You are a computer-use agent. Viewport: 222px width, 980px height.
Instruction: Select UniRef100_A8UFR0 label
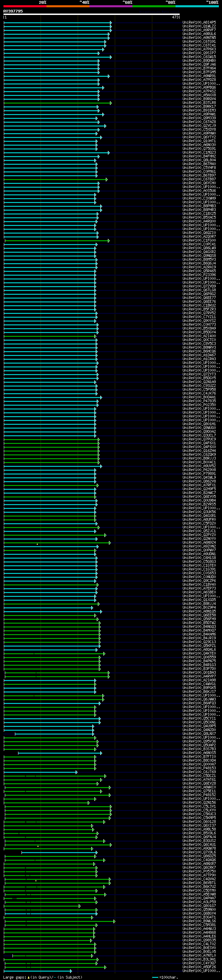[199, 519]
